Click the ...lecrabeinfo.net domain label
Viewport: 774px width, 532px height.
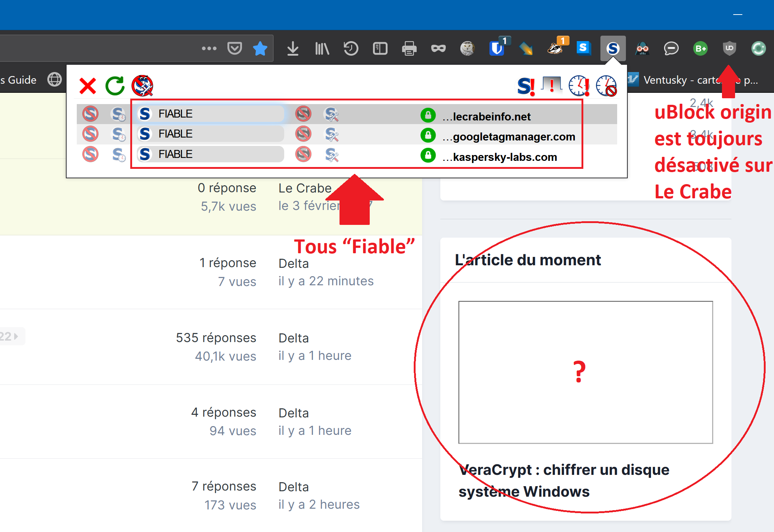[x=487, y=116]
